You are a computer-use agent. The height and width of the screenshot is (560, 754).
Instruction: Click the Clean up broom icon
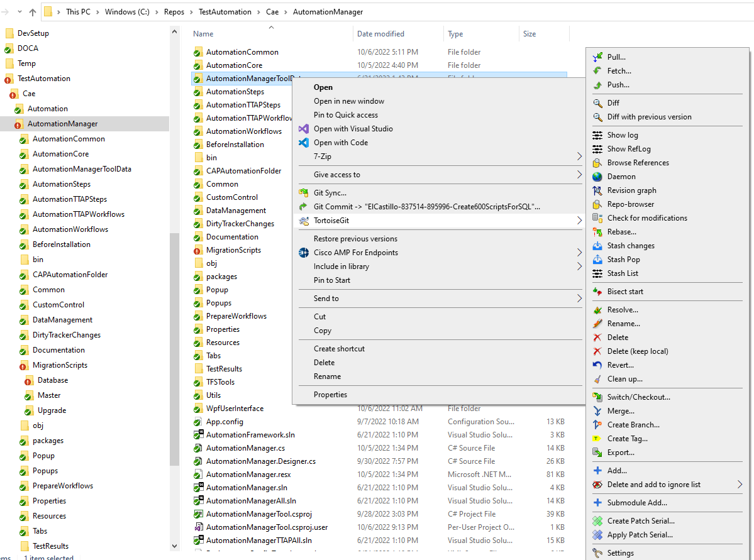click(x=597, y=379)
